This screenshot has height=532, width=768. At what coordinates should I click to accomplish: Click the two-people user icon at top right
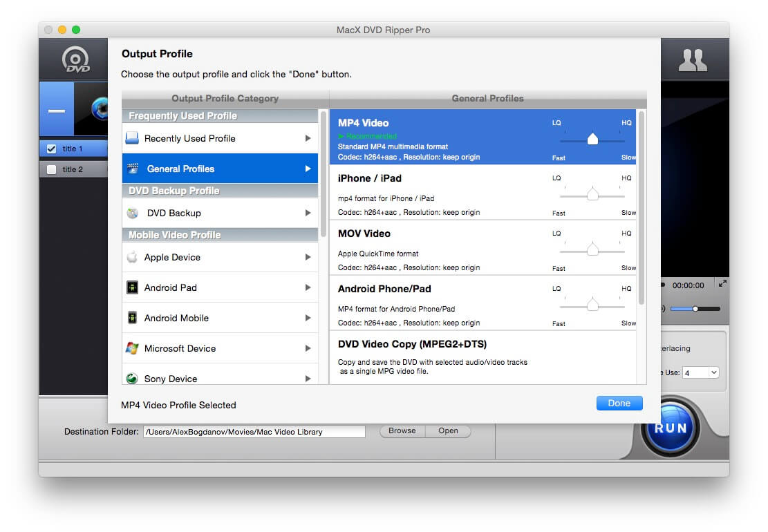click(693, 60)
